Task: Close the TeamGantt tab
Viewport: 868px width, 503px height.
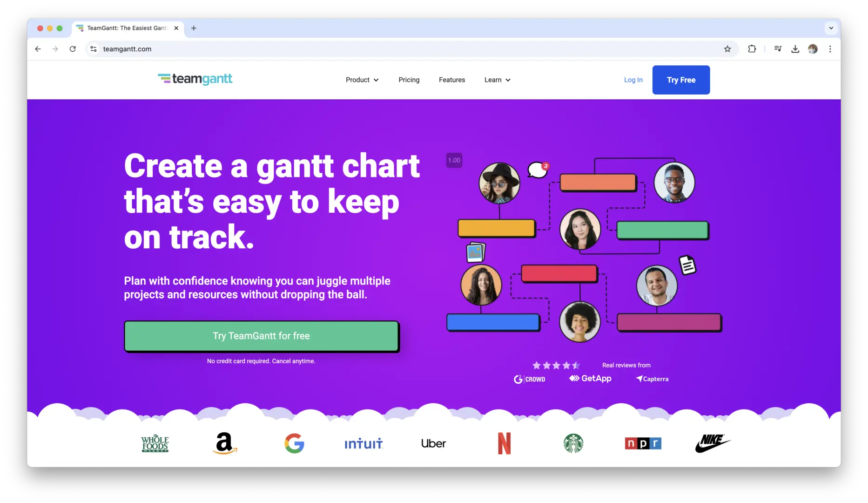Action: (x=176, y=28)
